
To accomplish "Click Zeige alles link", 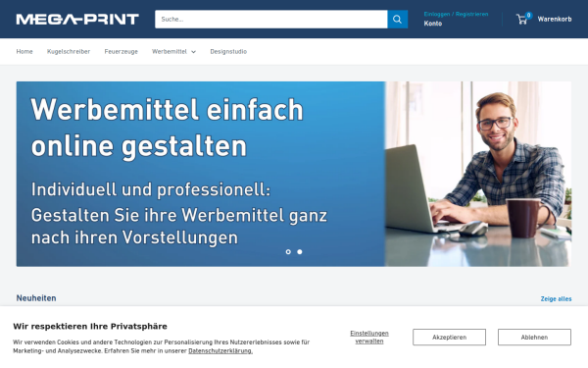I will [556, 299].
